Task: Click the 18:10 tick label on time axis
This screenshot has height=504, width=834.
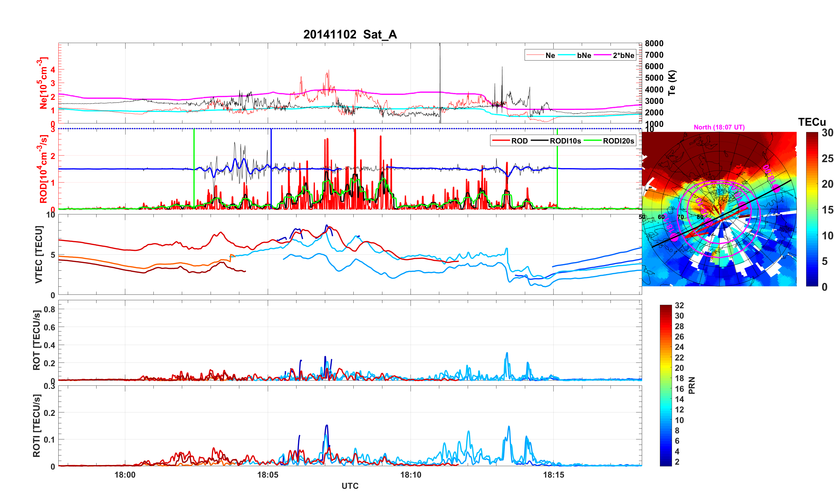Action: [x=411, y=475]
